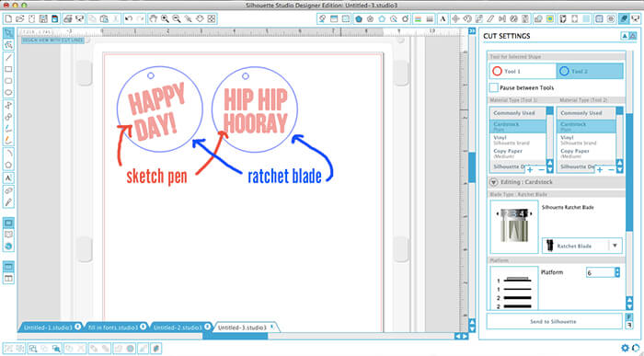Click the Undo arrow icon

pos(129,18)
